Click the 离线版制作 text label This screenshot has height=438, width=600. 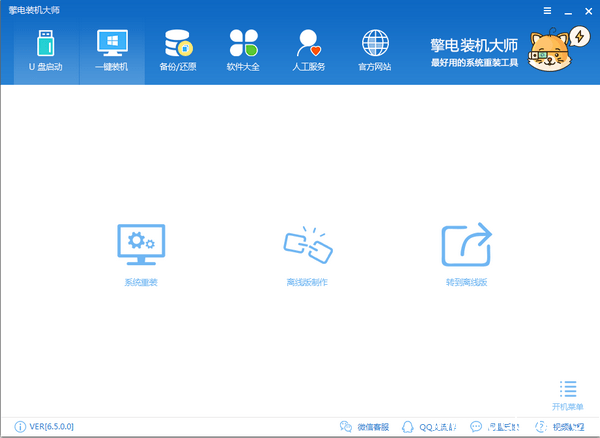pyautogui.click(x=306, y=283)
